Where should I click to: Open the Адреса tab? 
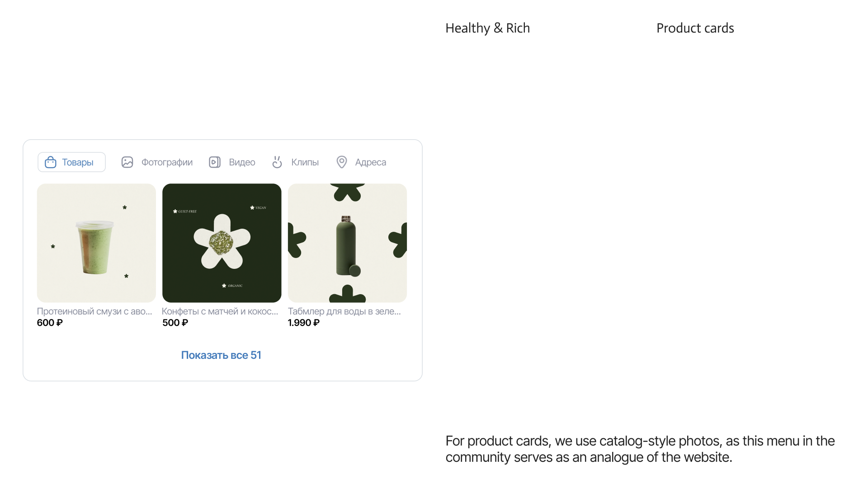(370, 162)
